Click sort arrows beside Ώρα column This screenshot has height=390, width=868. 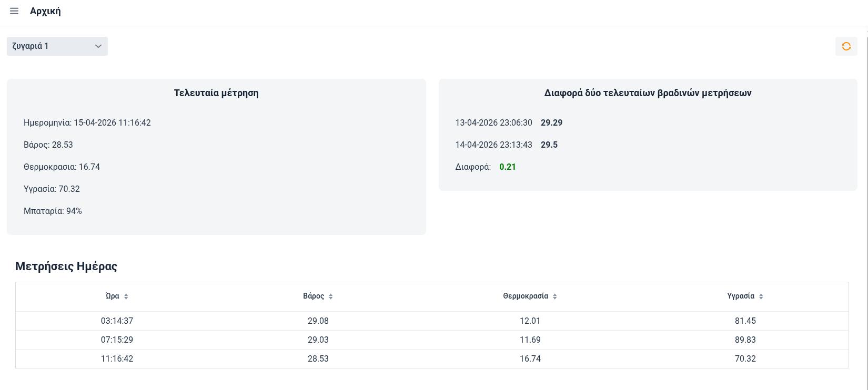coord(126,296)
